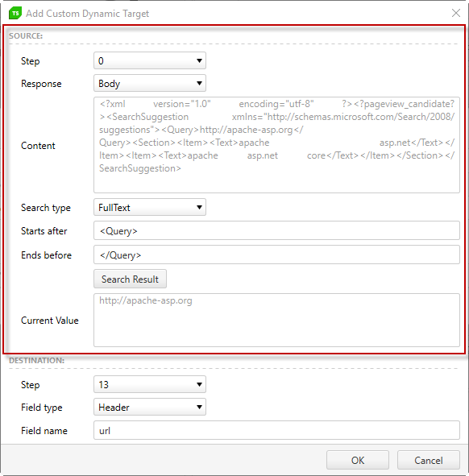Click the Starts after field with <Query>
This screenshot has height=476, width=469.
click(x=276, y=230)
